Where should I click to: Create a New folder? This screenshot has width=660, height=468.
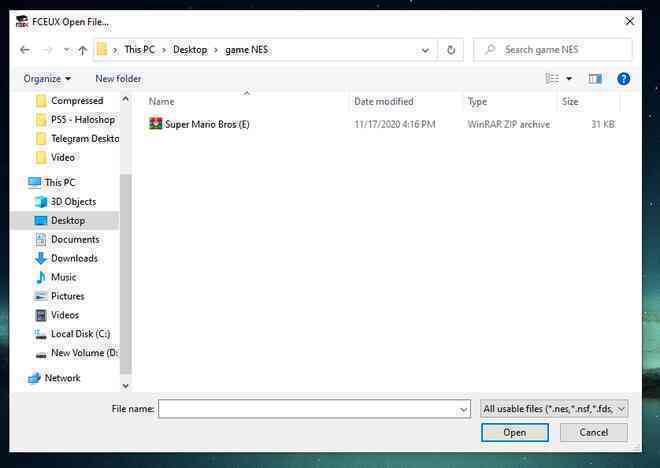[x=118, y=79]
